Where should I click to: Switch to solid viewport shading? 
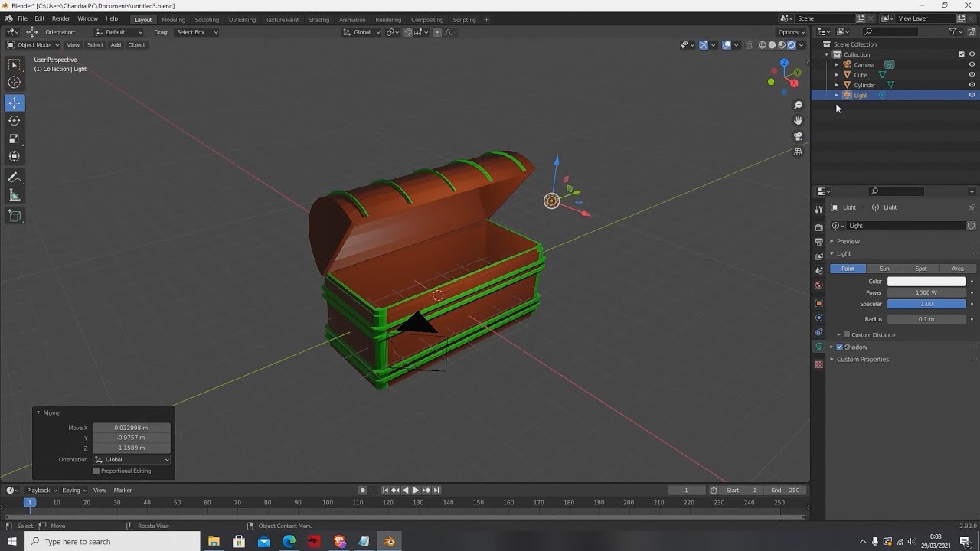tap(772, 44)
